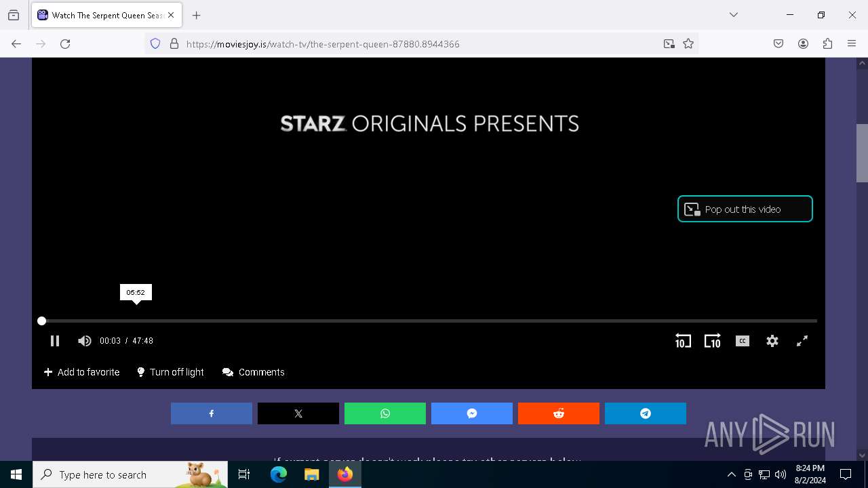Open system volume tray control
This screenshot has height=488, width=868.
click(781, 474)
